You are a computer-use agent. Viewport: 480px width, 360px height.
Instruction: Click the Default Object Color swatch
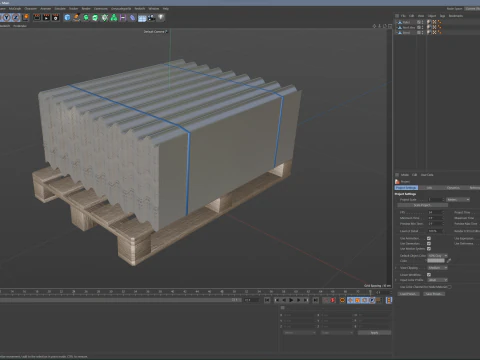[x=436, y=261]
